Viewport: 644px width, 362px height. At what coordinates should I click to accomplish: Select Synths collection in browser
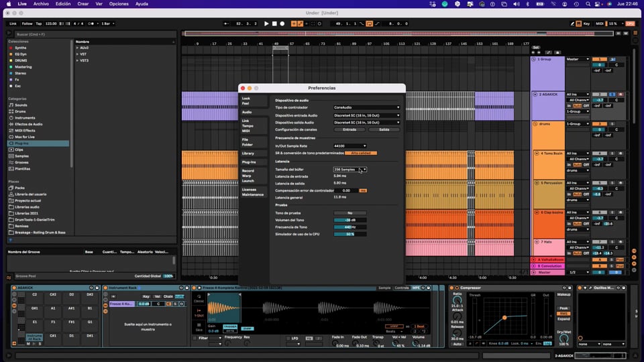click(x=21, y=48)
